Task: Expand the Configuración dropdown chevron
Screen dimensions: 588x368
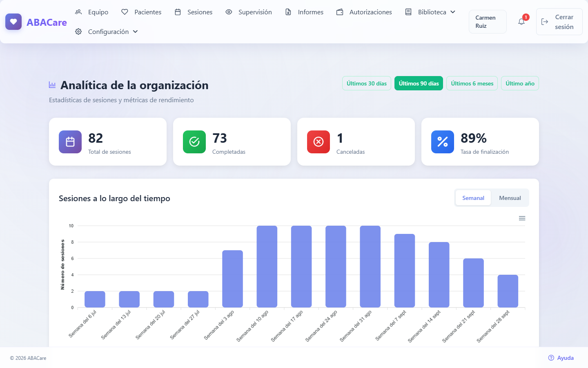Action: coord(136,31)
